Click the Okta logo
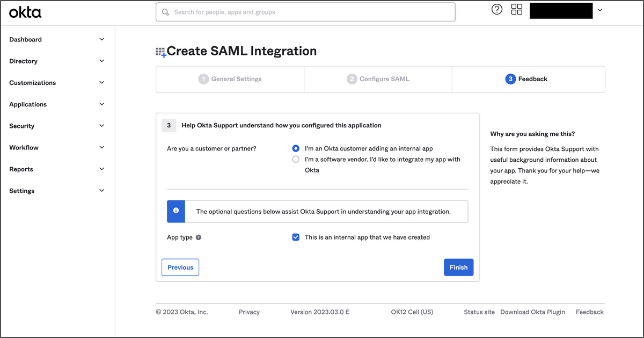Screen dimensions: 644x338 [25, 12]
